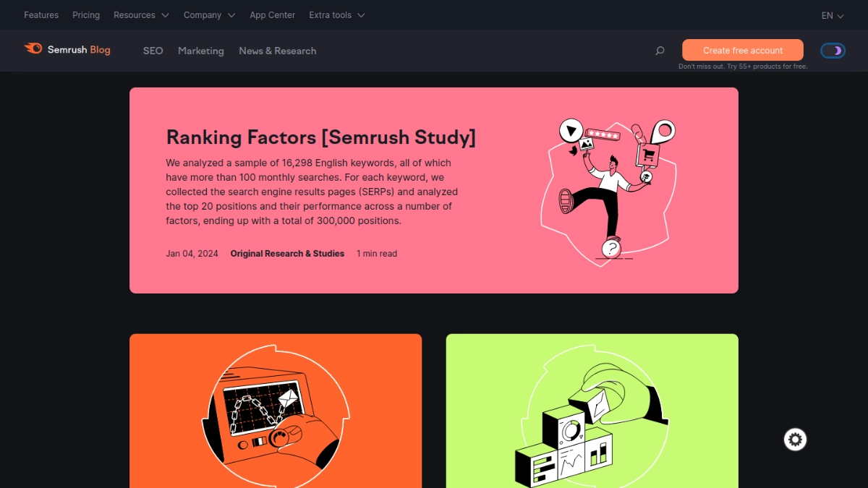Go to Features in top bar
The width and height of the screenshot is (868, 488).
click(41, 15)
